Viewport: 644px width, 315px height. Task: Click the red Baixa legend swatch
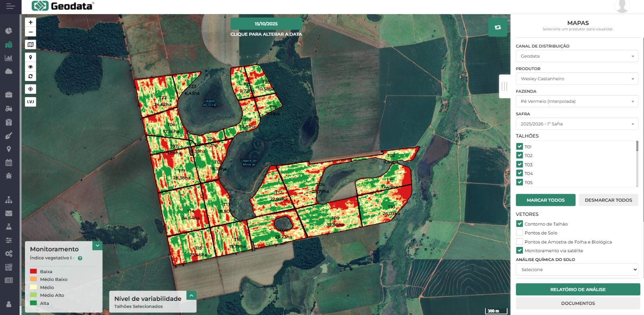point(33,271)
